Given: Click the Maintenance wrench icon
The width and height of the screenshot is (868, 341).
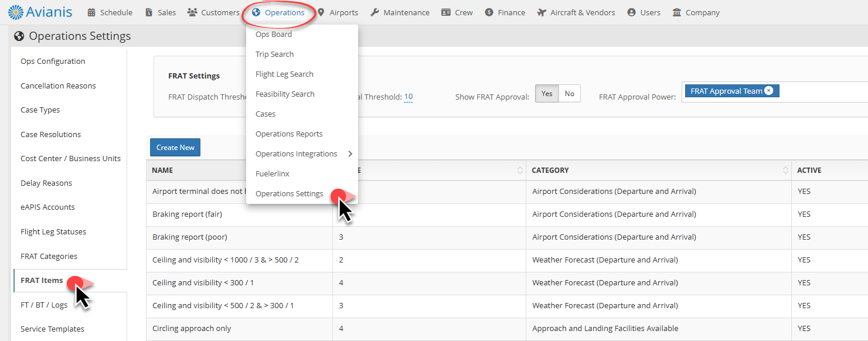Looking at the screenshot, I should [x=375, y=12].
